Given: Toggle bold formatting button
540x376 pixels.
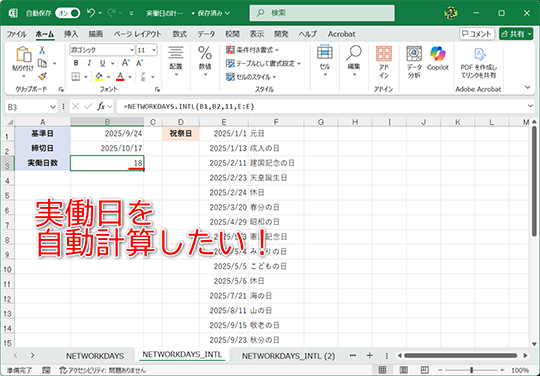Looking at the screenshot, I should (76, 63).
